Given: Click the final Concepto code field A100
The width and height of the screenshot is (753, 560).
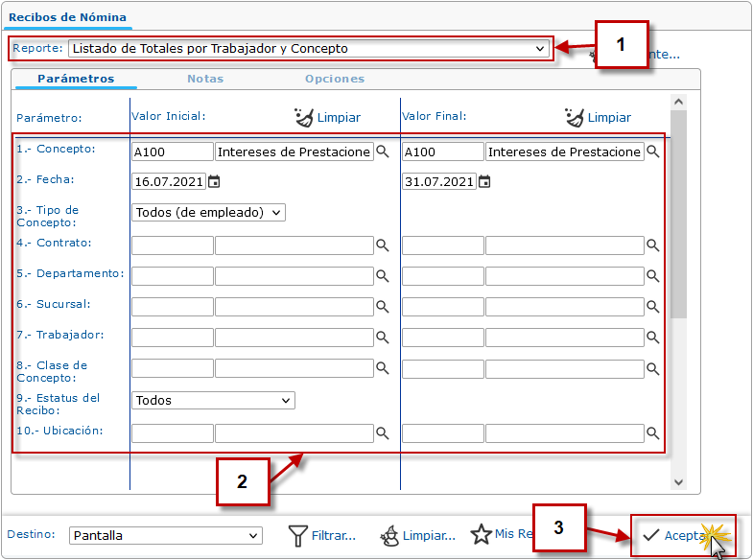Looking at the screenshot, I should coord(443,152).
